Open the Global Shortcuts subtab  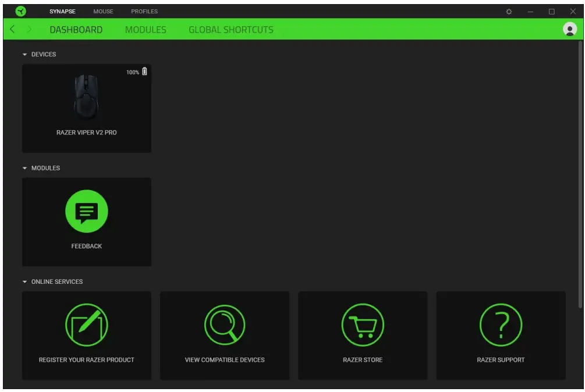click(x=231, y=30)
